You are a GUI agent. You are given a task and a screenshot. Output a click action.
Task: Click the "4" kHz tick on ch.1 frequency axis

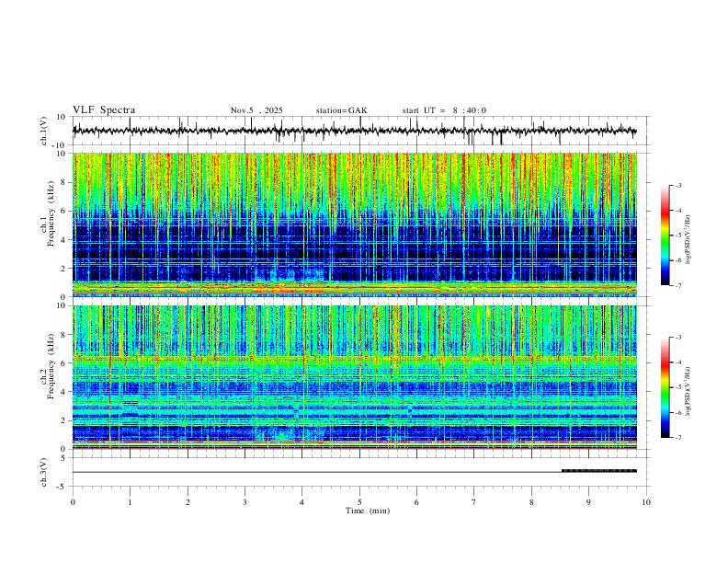pyautogui.click(x=63, y=240)
